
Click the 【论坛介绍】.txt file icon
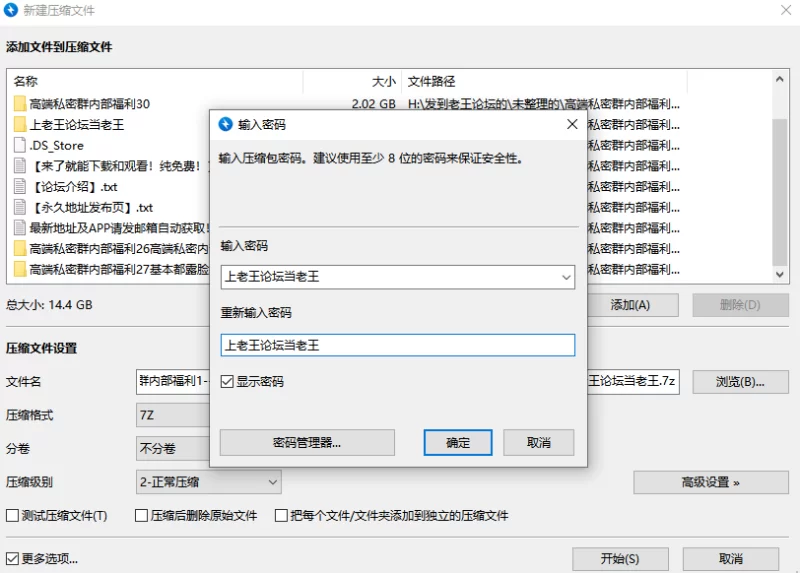tap(20, 187)
